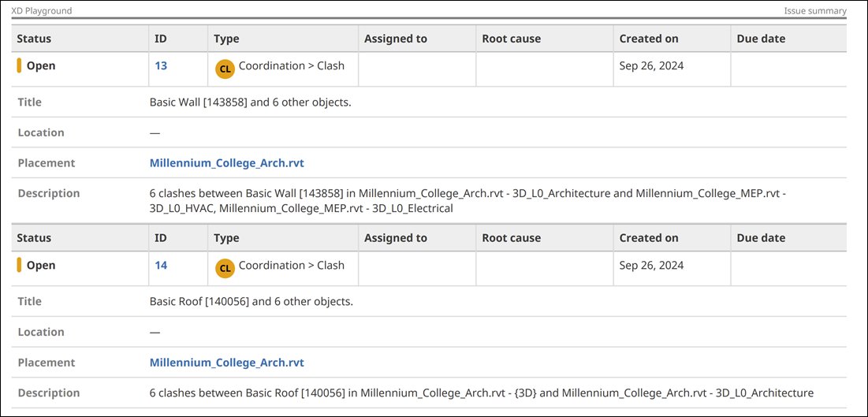Click the orange Open status indicator for issue 14
The height and width of the screenshot is (417, 868).
(20, 266)
